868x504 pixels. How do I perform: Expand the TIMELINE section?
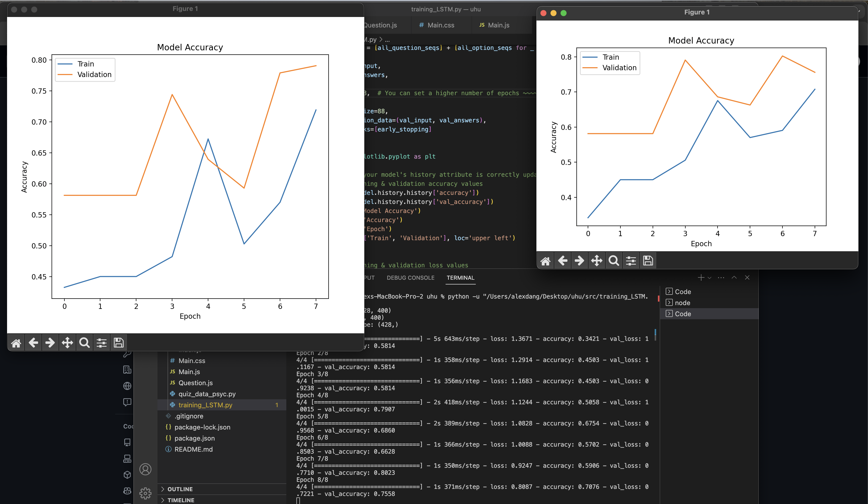[x=180, y=500]
